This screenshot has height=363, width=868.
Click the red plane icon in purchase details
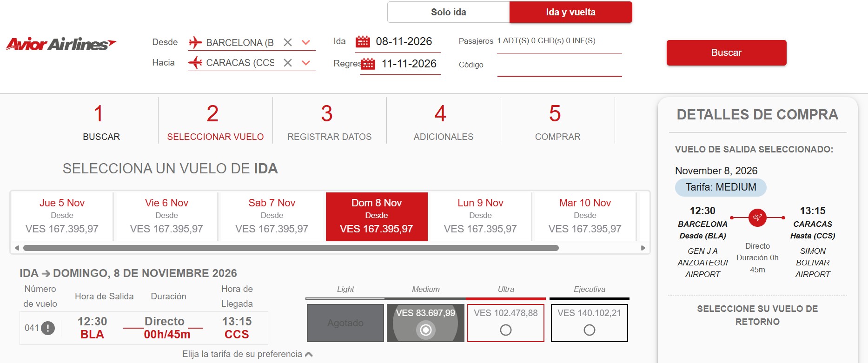point(757,218)
